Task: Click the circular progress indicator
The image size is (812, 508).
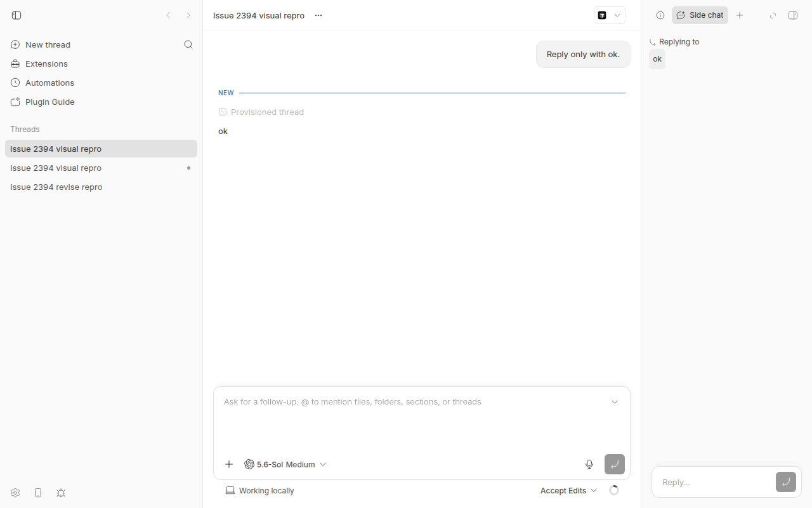Action: 613,490
